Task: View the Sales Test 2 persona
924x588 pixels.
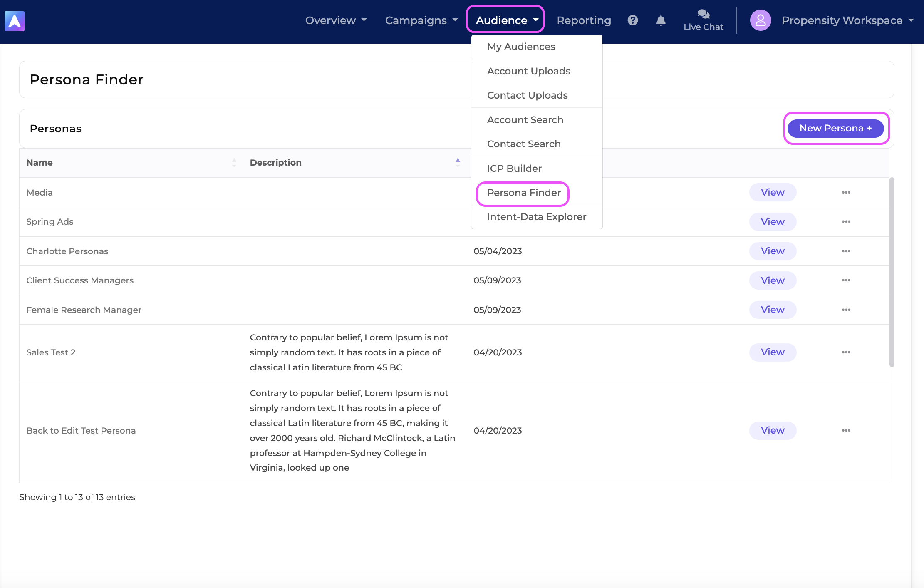Action: 773,352
